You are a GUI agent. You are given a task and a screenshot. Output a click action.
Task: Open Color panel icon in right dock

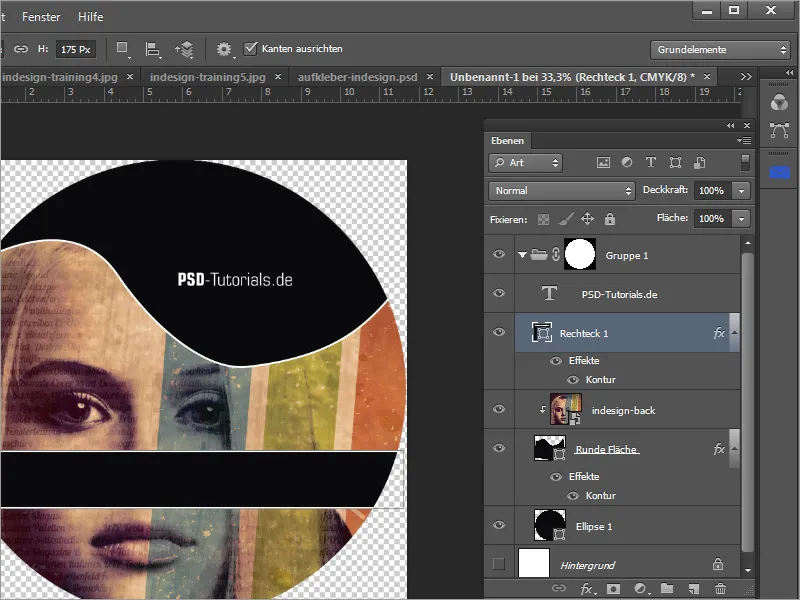(779, 102)
